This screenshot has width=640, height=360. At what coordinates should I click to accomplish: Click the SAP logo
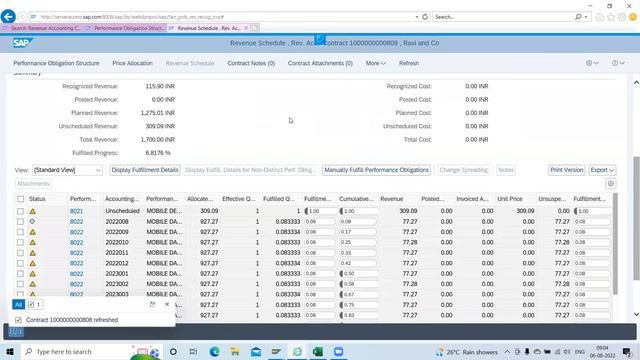[x=22, y=43]
